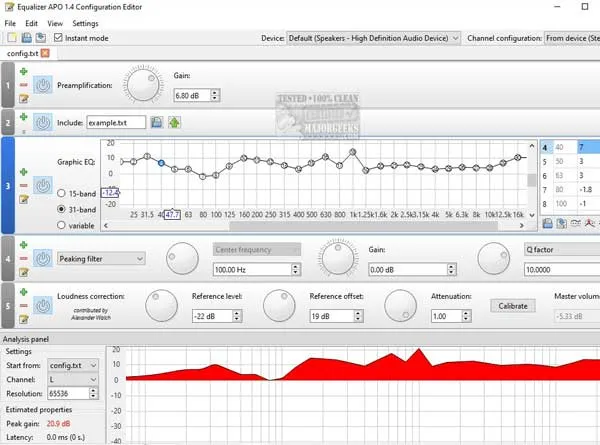
Task: Select the 31-band radio option
Action: [61, 209]
